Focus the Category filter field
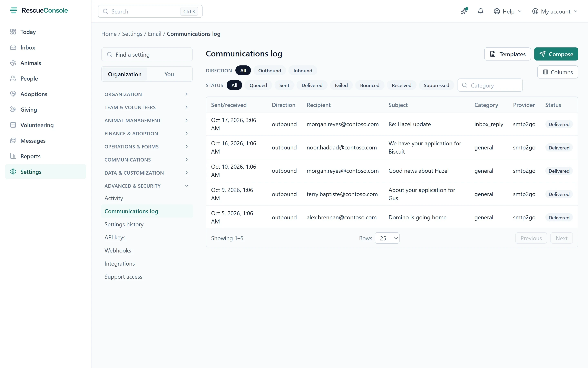Screen dimensions: 588x368 click(490, 85)
